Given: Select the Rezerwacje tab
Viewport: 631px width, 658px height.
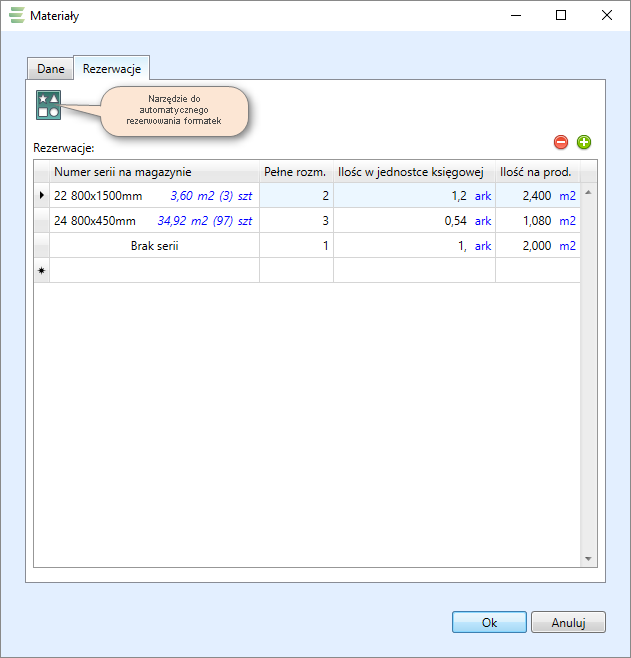Looking at the screenshot, I should click(112, 69).
